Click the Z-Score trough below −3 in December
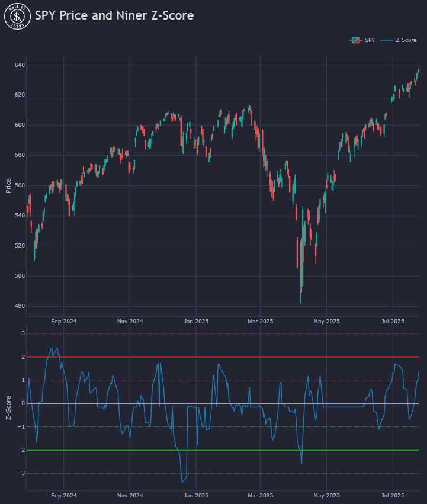427x504 pixels. click(182, 481)
